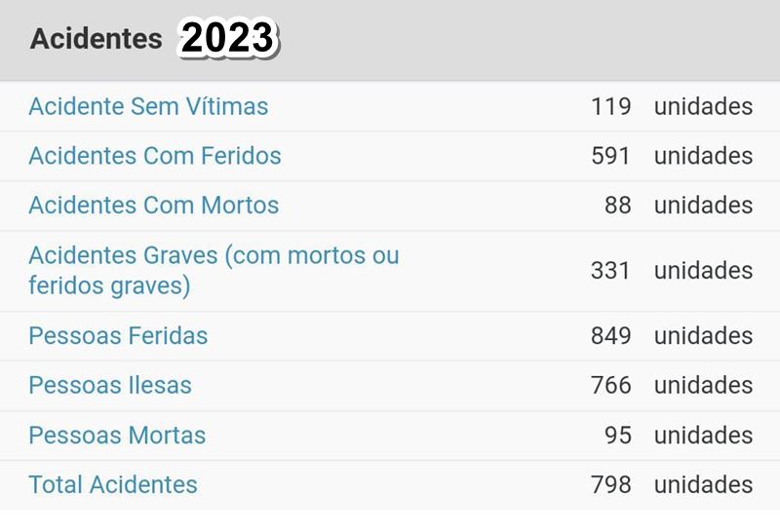
Task: Open the Pessoas Ilesas link
Action: (110, 385)
